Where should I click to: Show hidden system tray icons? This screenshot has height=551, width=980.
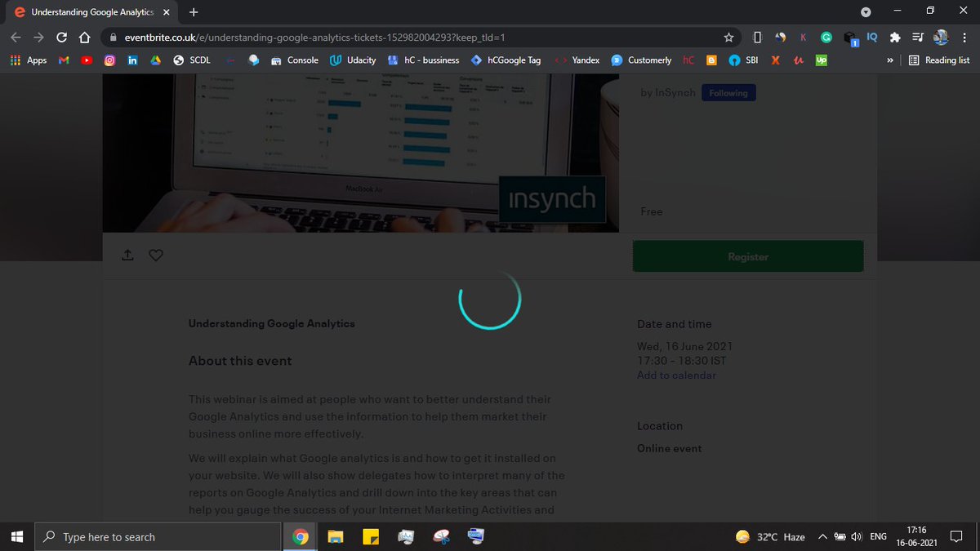[x=822, y=537]
